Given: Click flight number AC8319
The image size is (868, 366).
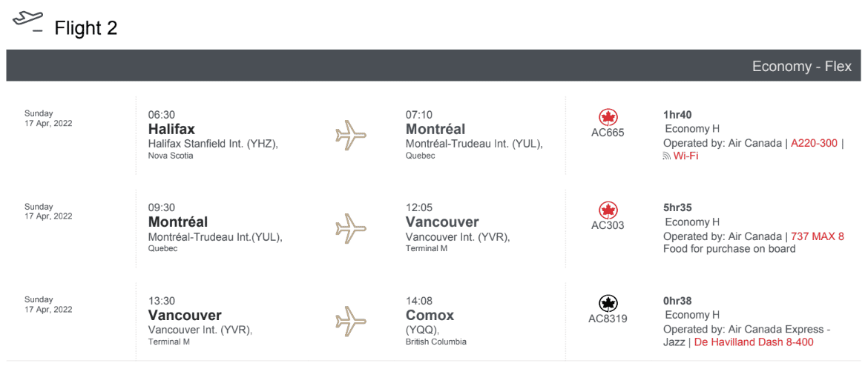Looking at the screenshot, I should pos(608,319).
